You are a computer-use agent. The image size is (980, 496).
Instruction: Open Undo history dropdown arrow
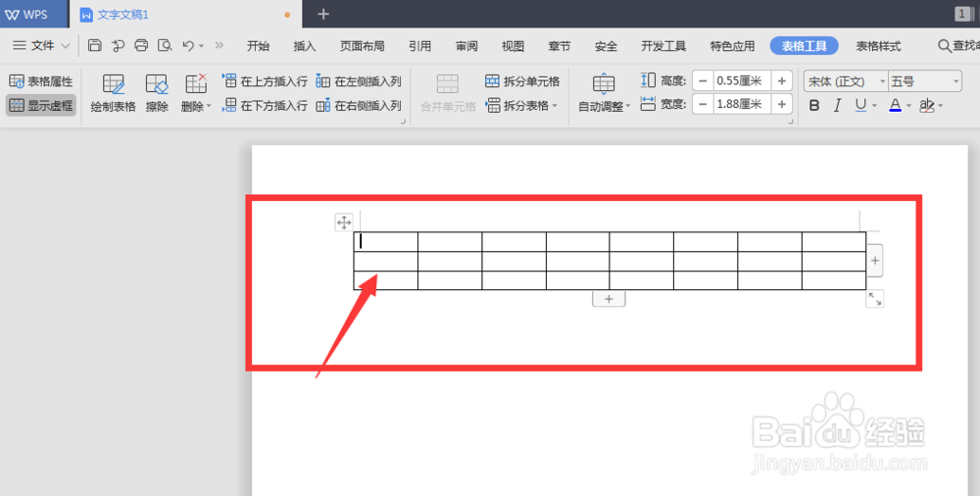pyautogui.click(x=201, y=46)
